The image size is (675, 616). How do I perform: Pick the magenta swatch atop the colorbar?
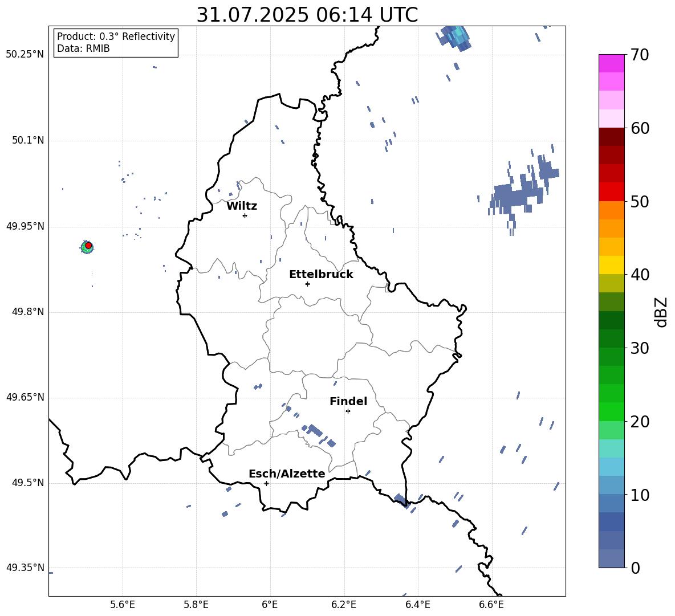click(611, 63)
